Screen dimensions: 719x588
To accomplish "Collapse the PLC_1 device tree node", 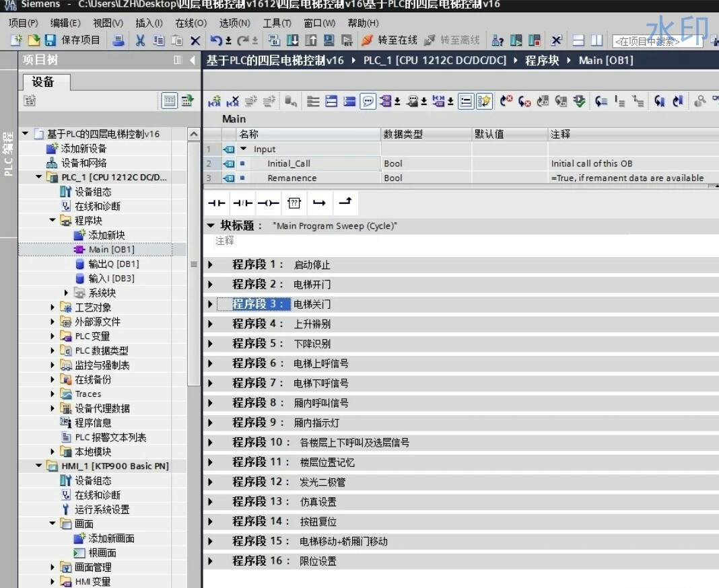I will (38, 177).
